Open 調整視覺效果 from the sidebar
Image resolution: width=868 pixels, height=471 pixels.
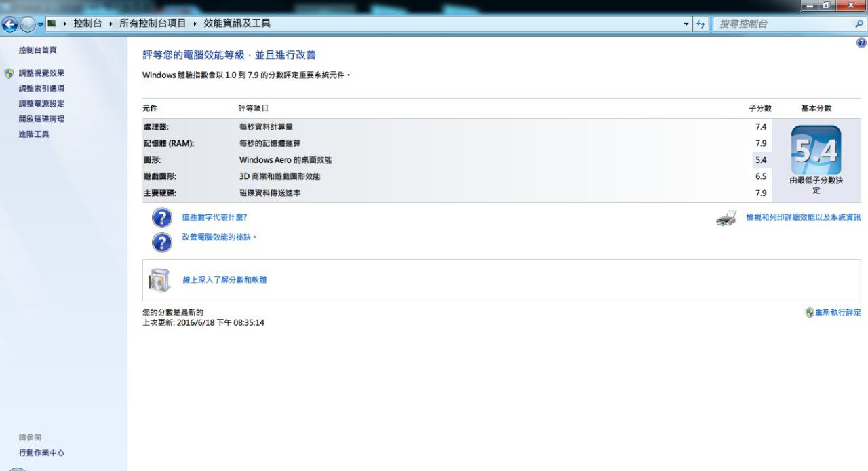(41, 73)
